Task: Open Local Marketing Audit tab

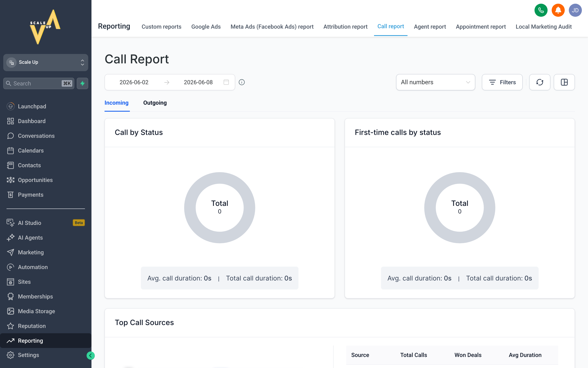Action: tap(543, 27)
